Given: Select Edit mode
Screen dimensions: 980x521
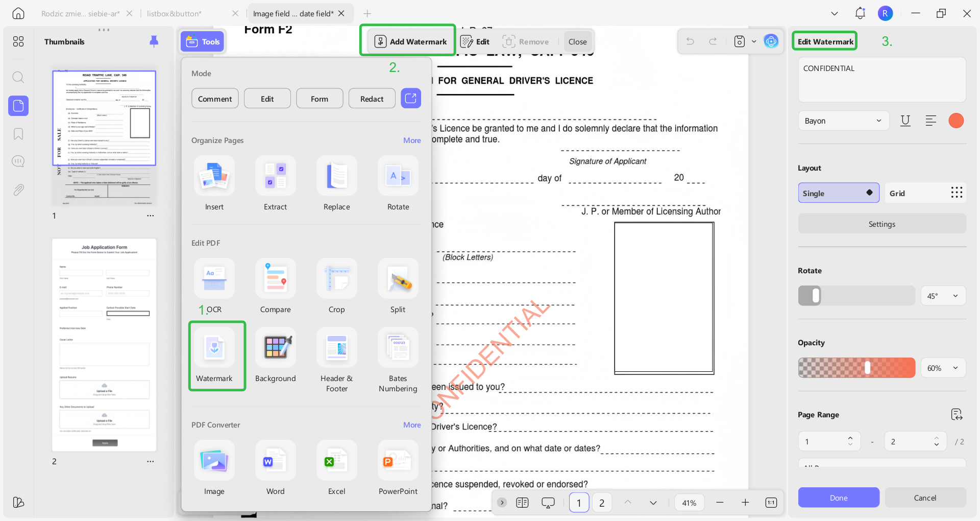Looking at the screenshot, I should pyautogui.click(x=267, y=99).
